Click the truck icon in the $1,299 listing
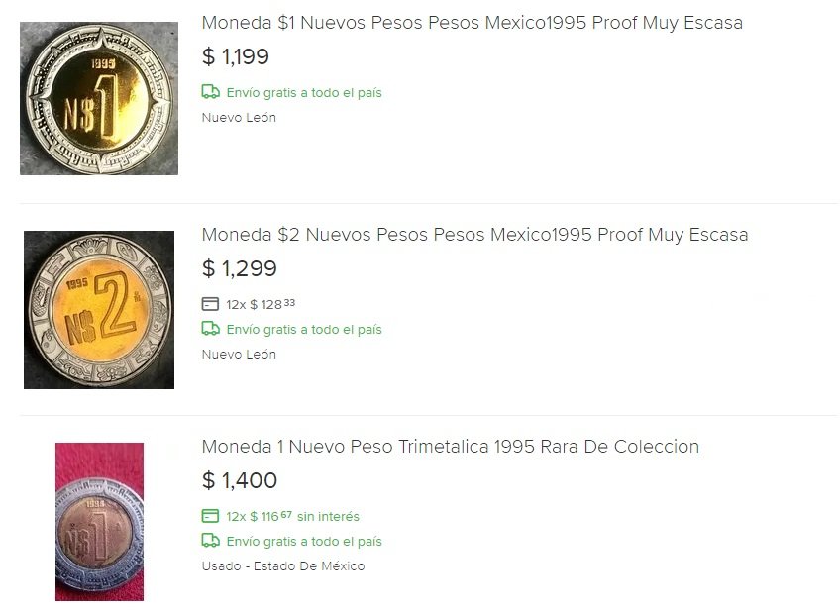The image size is (840, 616). coord(210,329)
